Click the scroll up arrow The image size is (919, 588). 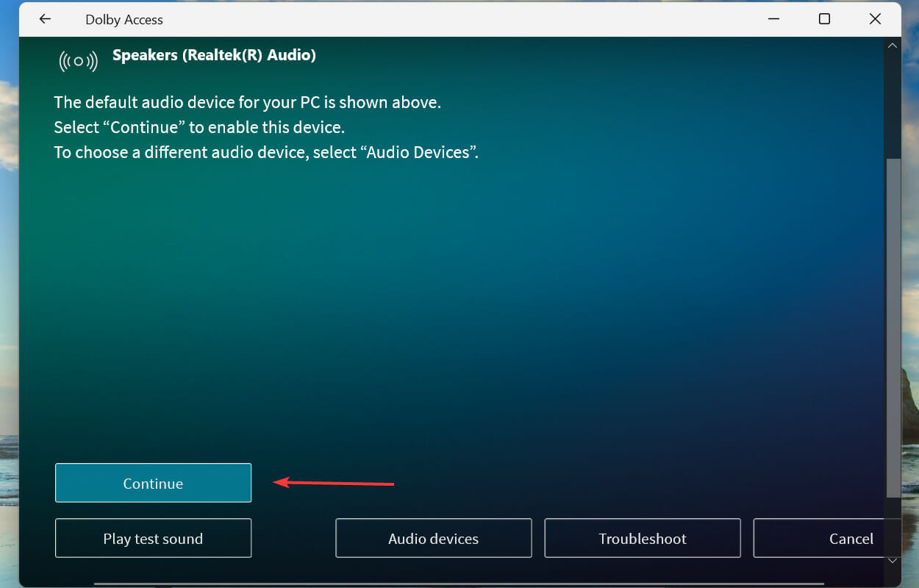point(893,46)
